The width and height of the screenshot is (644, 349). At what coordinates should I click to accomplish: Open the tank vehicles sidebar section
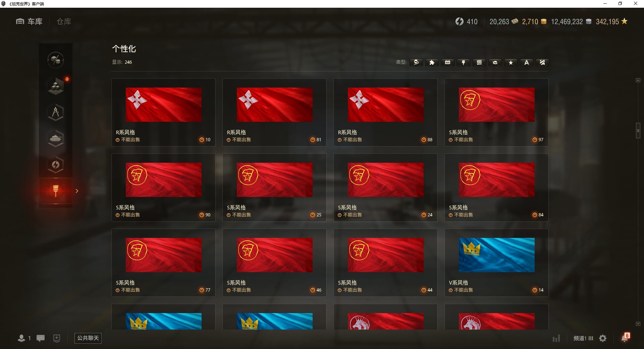point(56,139)
